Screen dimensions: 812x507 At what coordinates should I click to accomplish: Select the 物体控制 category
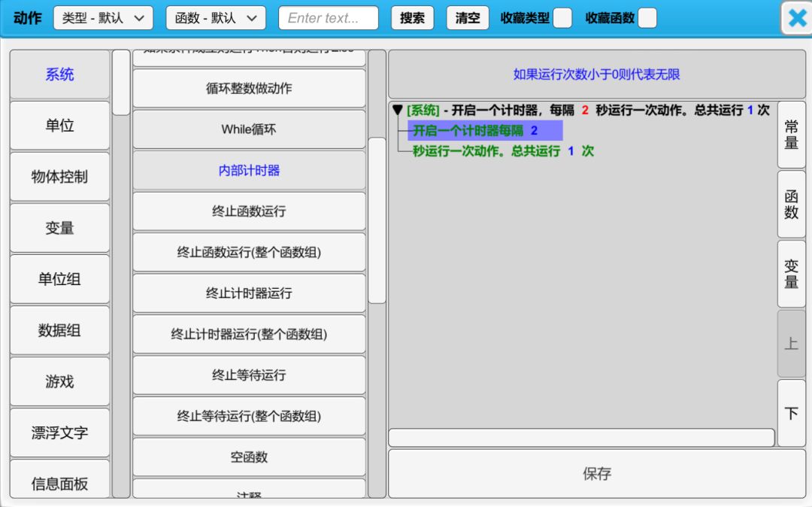(59, 177)
